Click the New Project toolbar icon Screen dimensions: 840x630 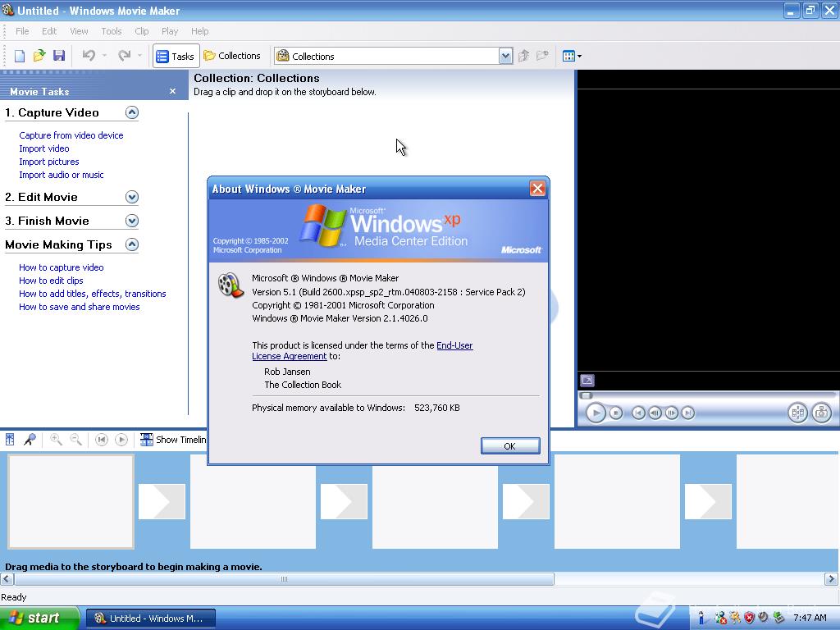[20, 56]
